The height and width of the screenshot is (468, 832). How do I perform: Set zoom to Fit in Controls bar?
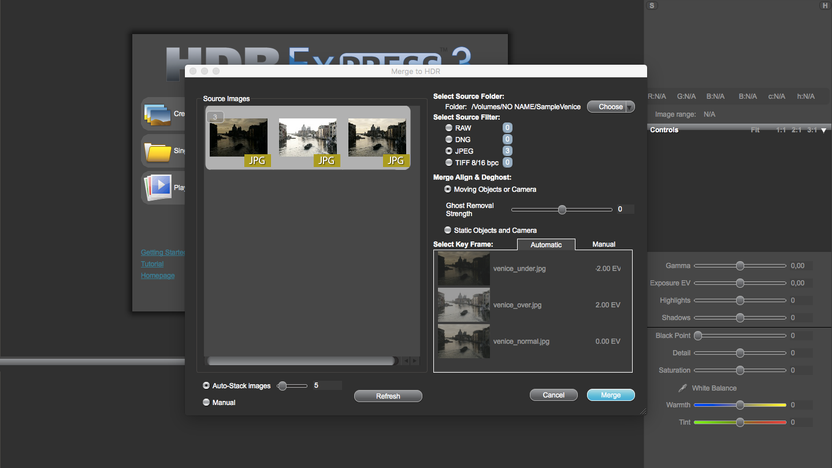coord(755,130)
